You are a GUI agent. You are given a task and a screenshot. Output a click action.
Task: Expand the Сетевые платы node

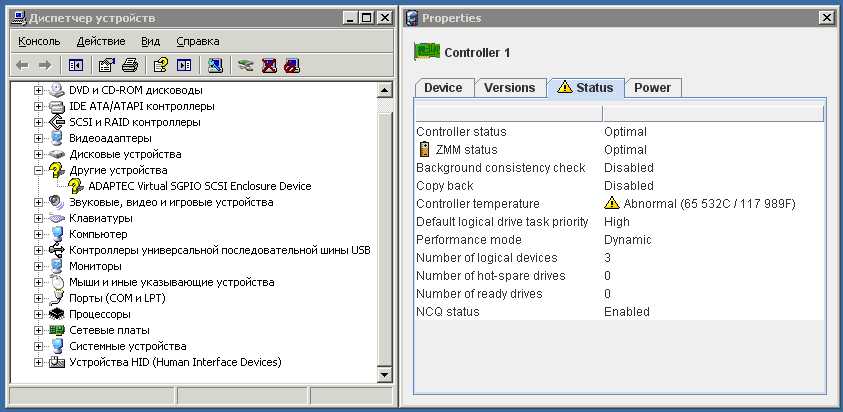tap(39, 330)
